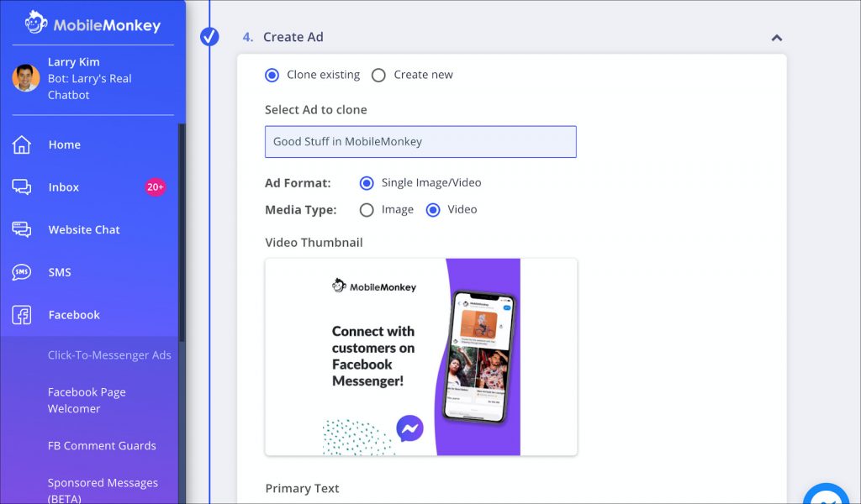Viewport: 861px width, 504px height.
Task: Go to Facebook Page Welcomer
Action: coord(87,401)
